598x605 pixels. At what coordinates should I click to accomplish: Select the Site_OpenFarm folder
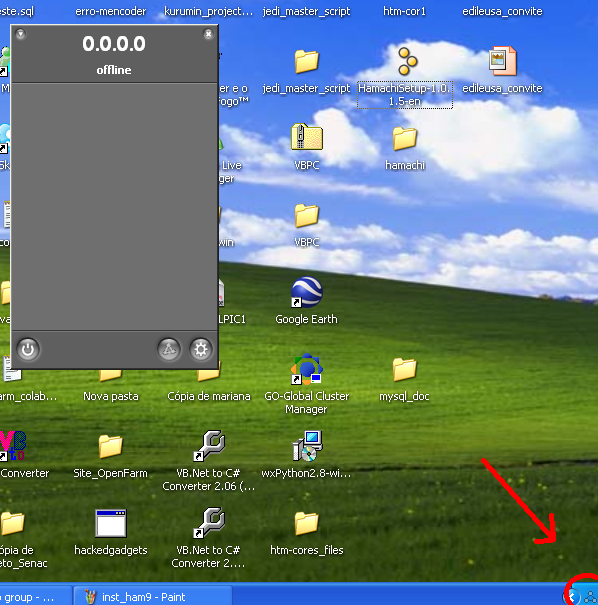click(111, 446)
